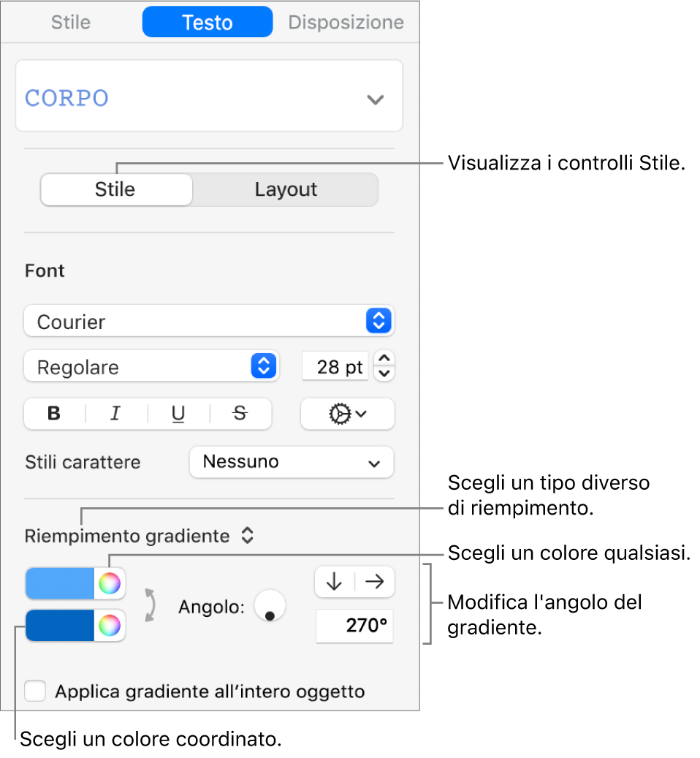
Task: Click the dark blue gradient color well
Action: (59, 626)
